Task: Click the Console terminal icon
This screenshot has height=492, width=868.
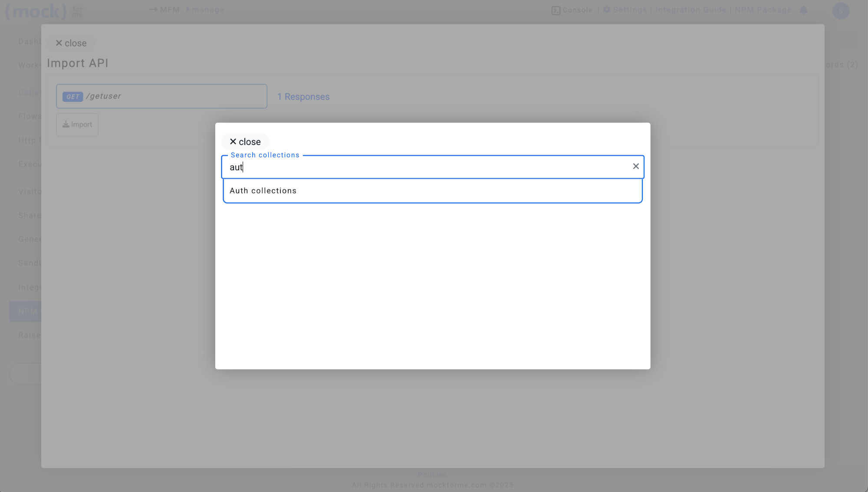Action: [x=556, y=10]
